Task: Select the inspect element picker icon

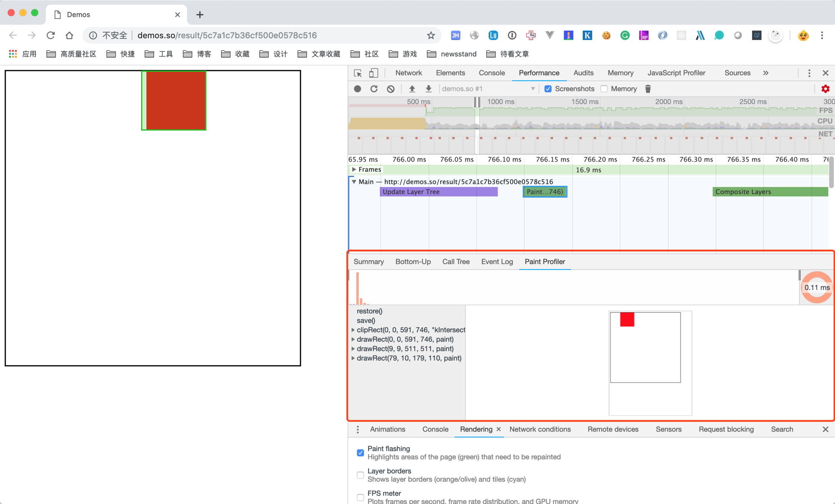Action: 358,73
